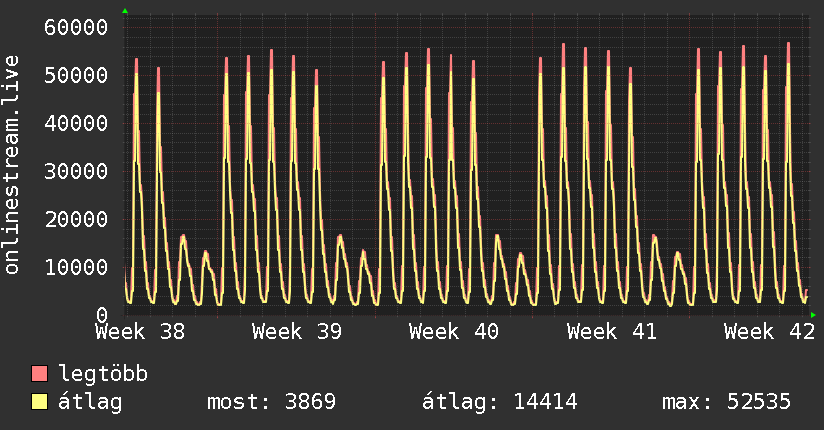This screenshot has width=824, height=430.
Task: Click the green arrow ending the x-axis
Action: point(813,315)
